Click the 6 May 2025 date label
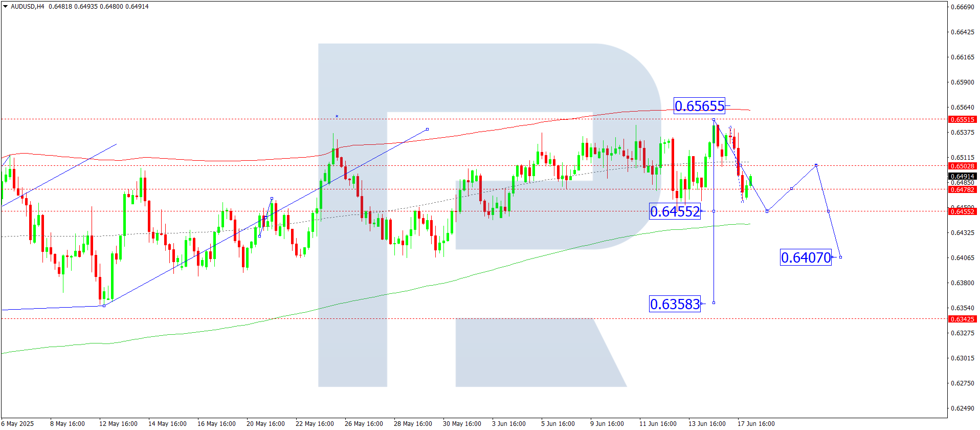The height and width of the screenshot is (430, 980). [18, 423]
